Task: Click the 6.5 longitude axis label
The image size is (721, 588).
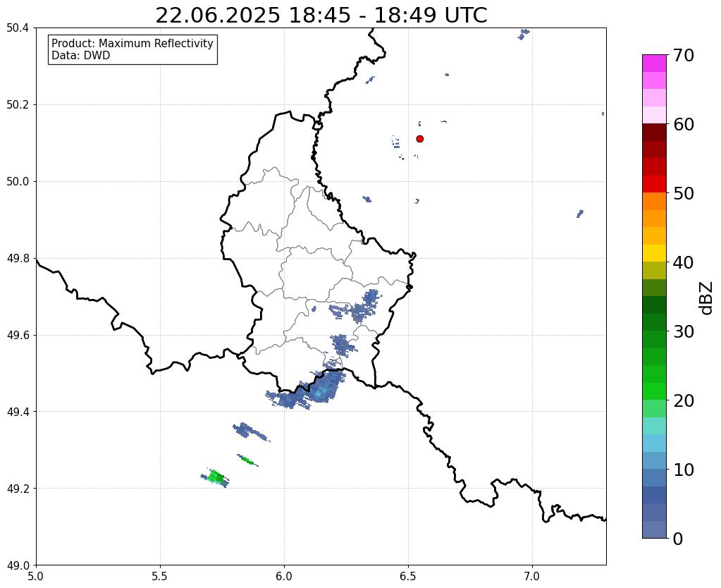Action: tap(408, 576)
